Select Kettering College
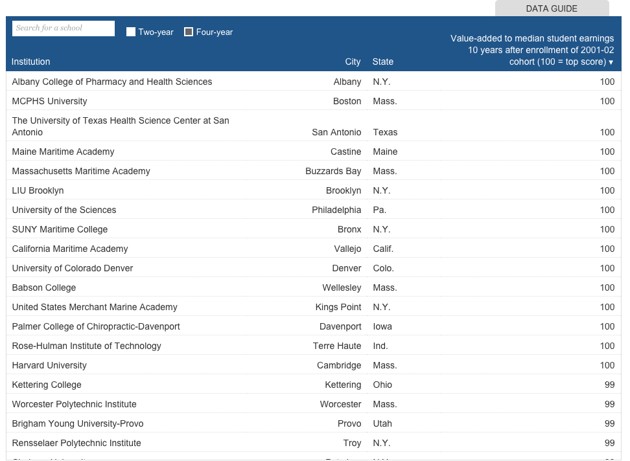This screenshot has height=461, width=630. [47, 385]
